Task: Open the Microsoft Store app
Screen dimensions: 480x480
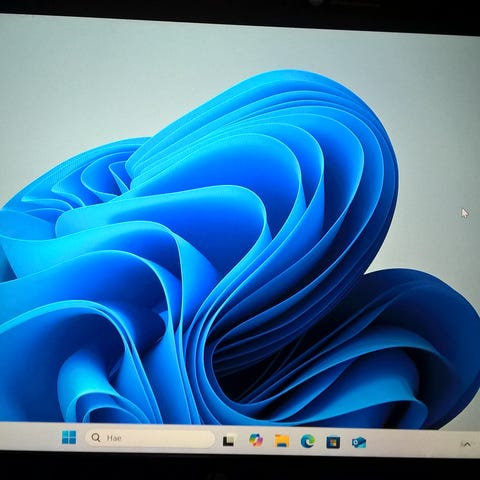Action: (x=333, y=442)
